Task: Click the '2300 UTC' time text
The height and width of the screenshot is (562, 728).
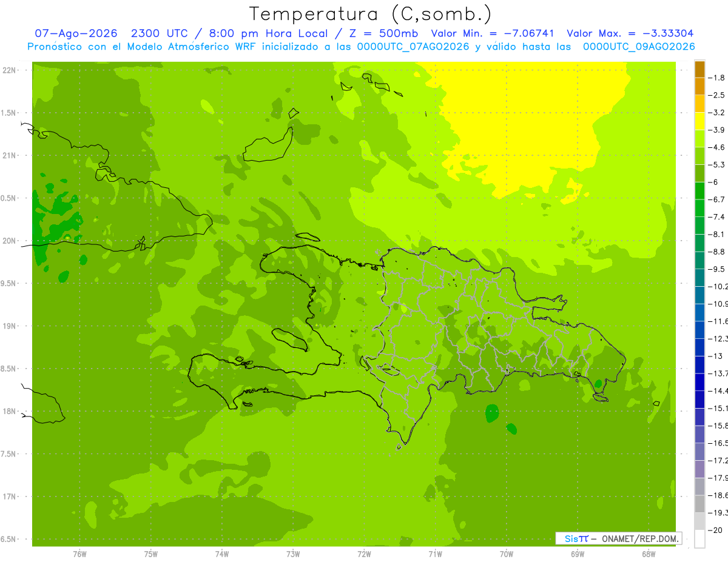Action: coord(159,33)
